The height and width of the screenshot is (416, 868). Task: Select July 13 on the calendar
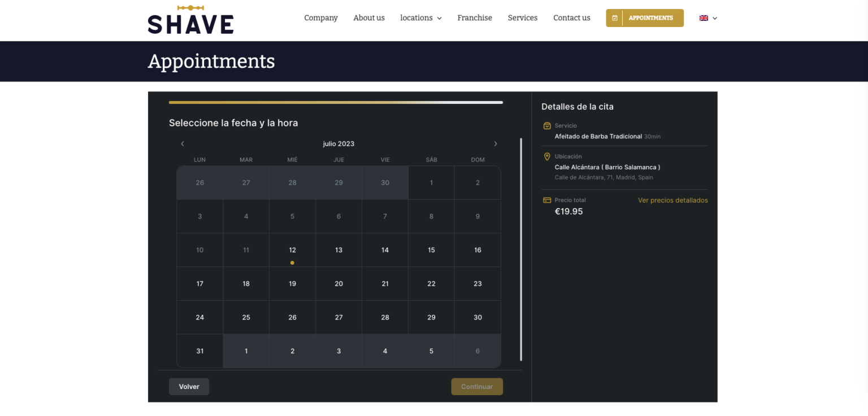pyautogui.click(x=338, y=249)
